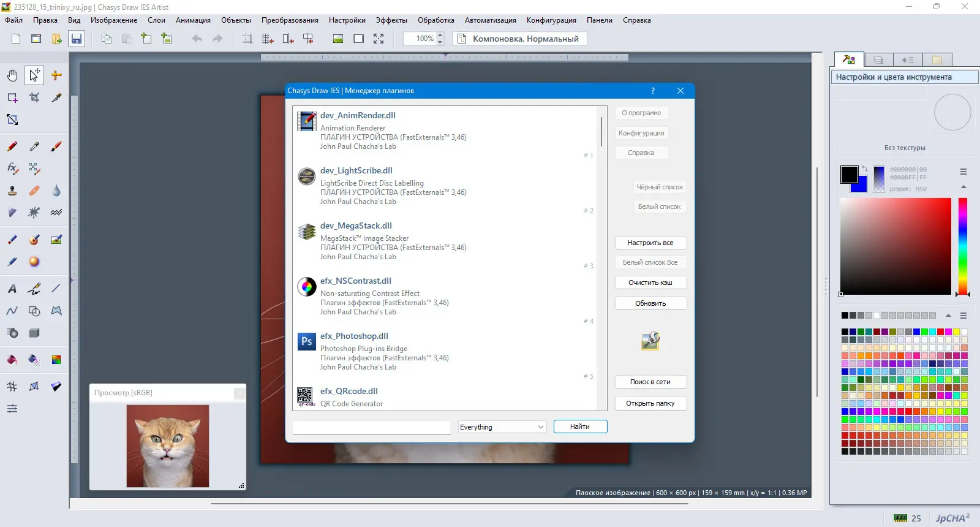Select the rubber Stamp clone tool
980x527 pixels.
[x=12, y=191]
